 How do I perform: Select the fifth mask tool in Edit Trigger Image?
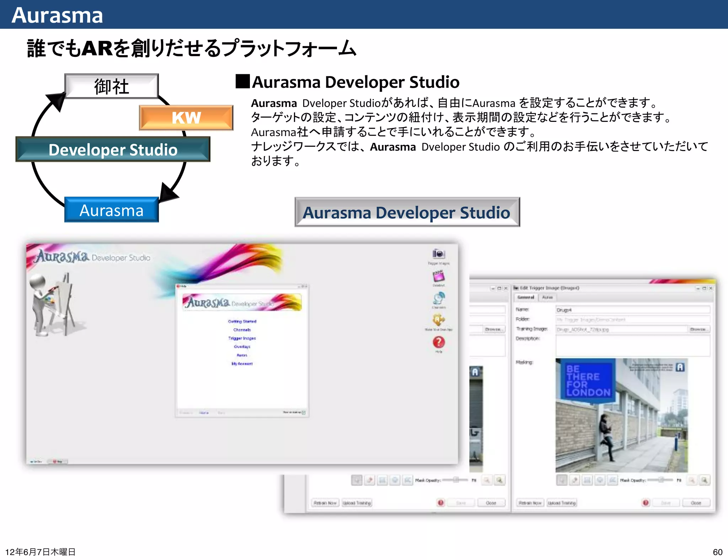pyautogui.click(x=612, y=480)
